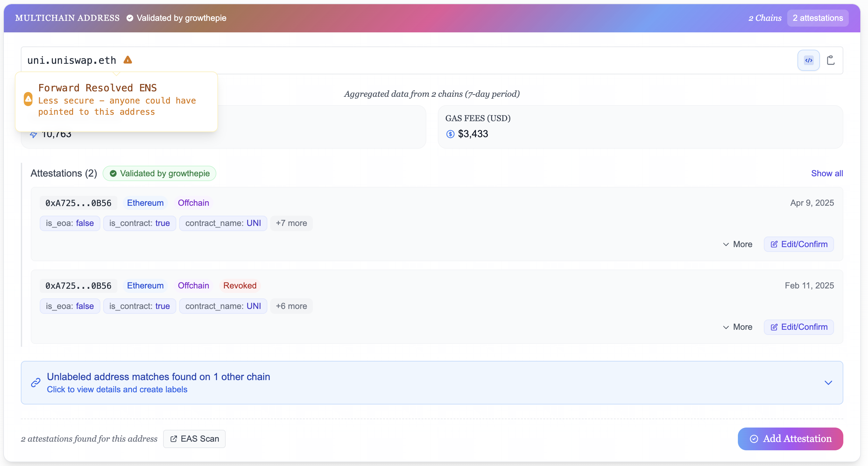Click the Ethereum tag on first attestation
The width and height of the screenshot is (868, 466).
[145, 203]
